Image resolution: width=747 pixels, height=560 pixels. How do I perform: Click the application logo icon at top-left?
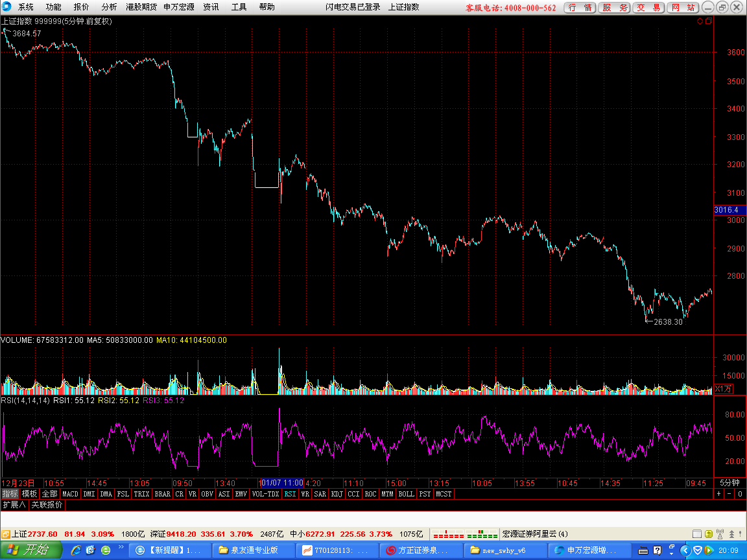[6, 6]
